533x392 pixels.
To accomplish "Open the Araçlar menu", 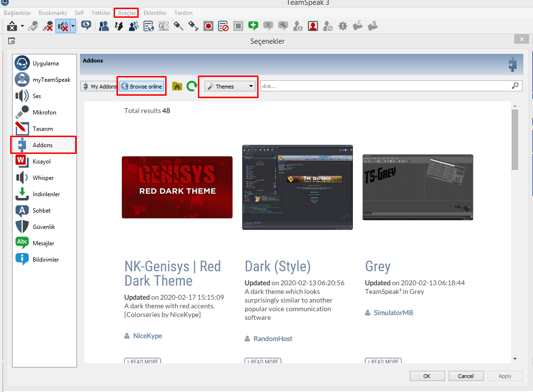I will tap(127, 13).
